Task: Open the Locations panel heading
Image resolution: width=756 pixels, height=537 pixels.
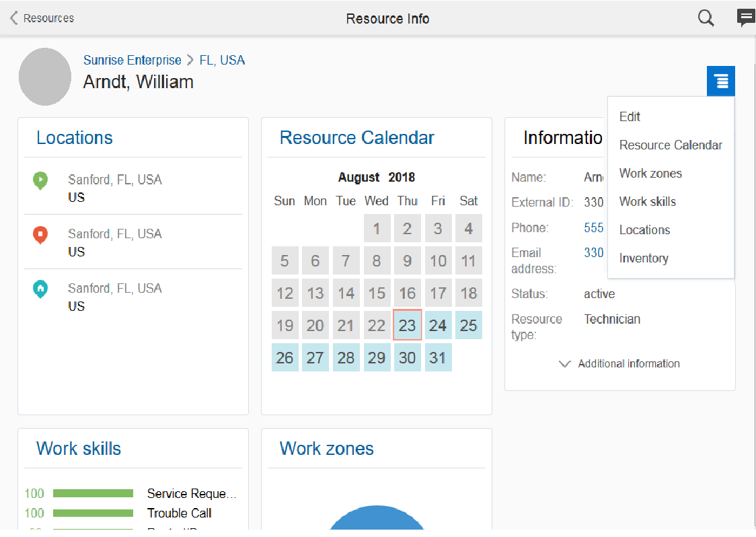Action: [75, 138]
